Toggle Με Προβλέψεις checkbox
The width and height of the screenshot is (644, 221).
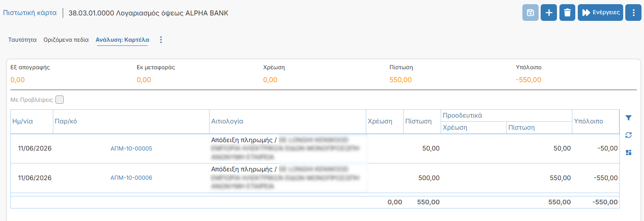click(x=60, y=100)
